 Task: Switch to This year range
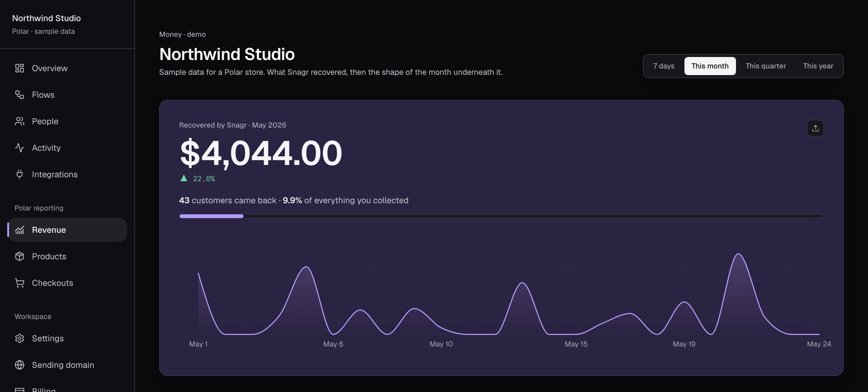(818, 66)
